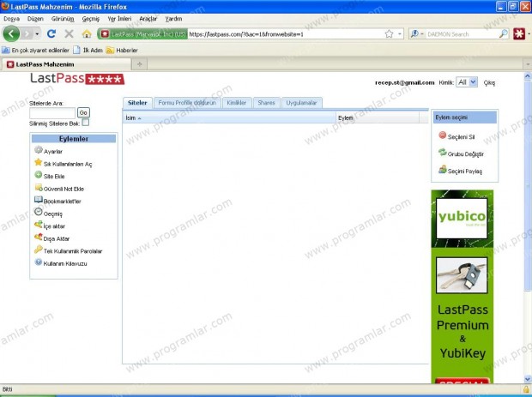Click the yubico advertisement image
Image resolution: width=532 pixels, height=397 pixels.
pyautogui.click(x=462, y=219)
